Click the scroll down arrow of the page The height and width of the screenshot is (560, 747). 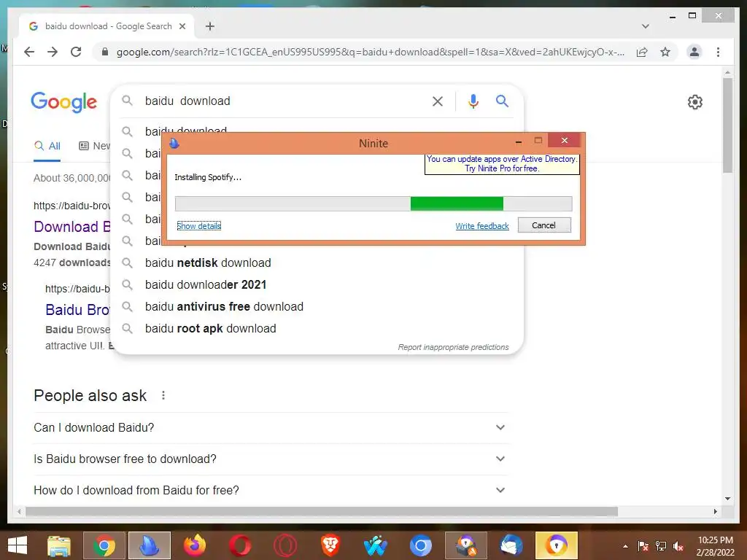coord(727,499)
